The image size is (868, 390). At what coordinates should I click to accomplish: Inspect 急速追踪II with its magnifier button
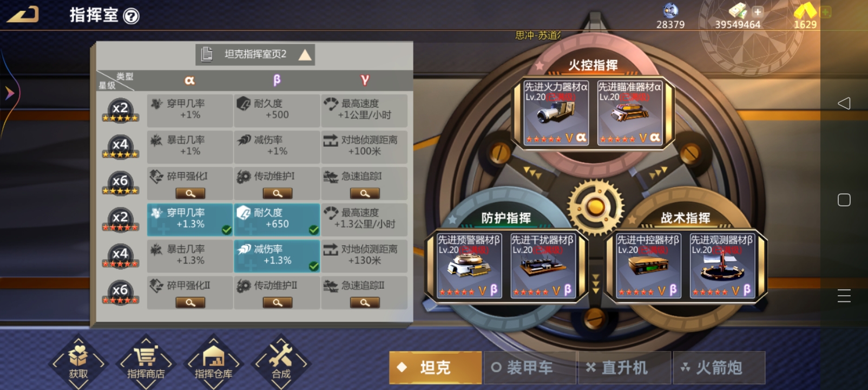coord(365,303)
